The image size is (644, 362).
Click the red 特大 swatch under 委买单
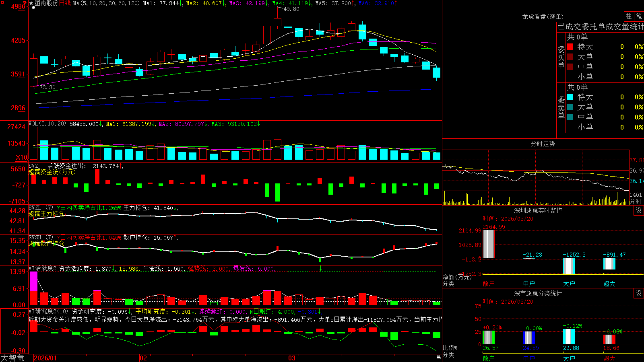(x=570, y=47)
